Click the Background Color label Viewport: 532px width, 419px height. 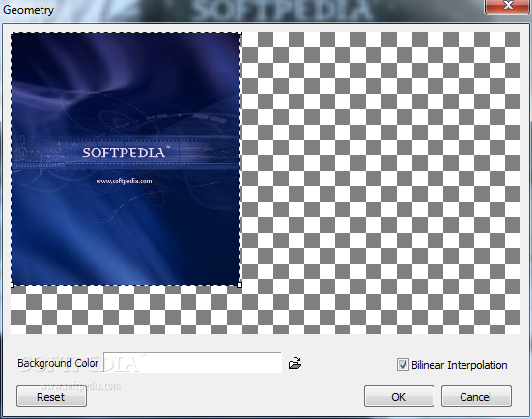tap(58, 363)
